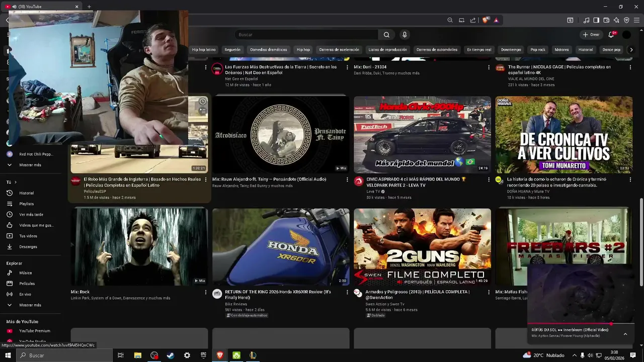Select the Comedias dramáticas chip
This screenshot has width=644, height=362.
(269, 50)
